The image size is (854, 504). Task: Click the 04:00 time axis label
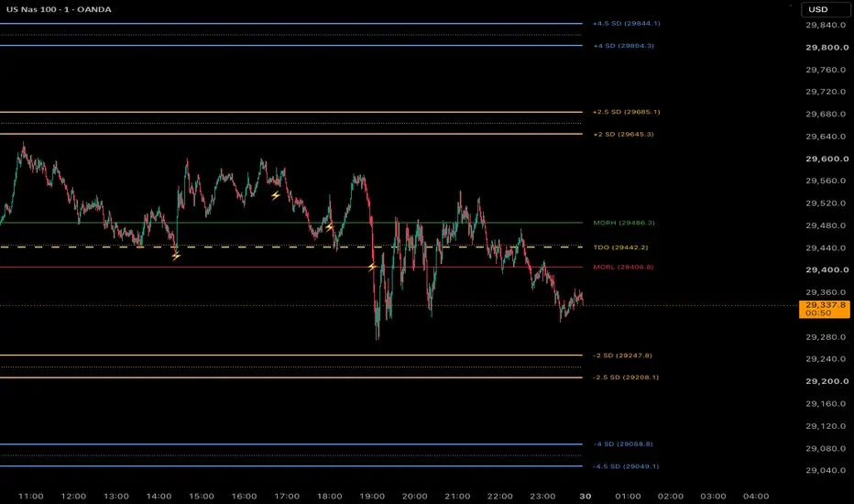756,497
